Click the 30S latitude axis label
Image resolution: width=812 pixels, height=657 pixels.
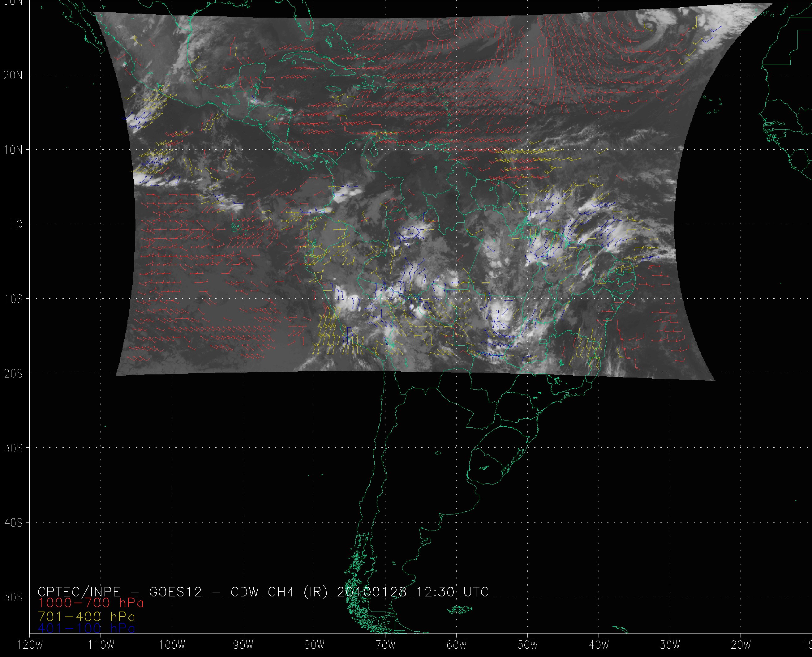(x=13, y=448)
